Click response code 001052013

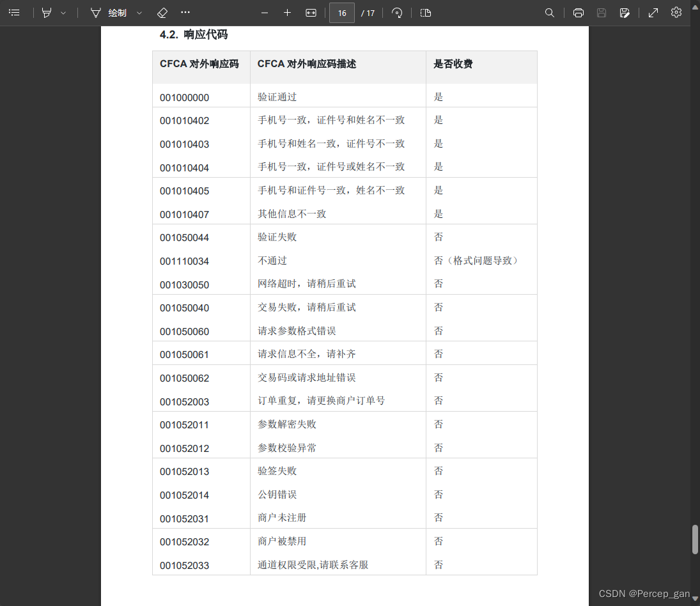(x=184, y=472)
